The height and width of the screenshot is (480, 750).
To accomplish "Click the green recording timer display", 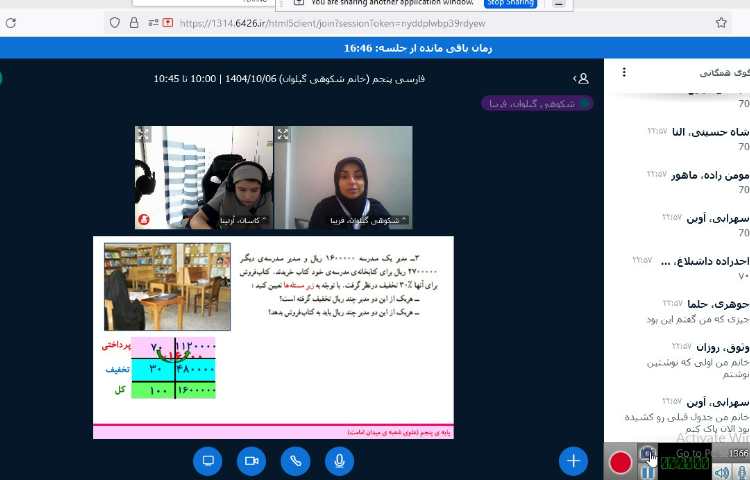I will (685, 463).
